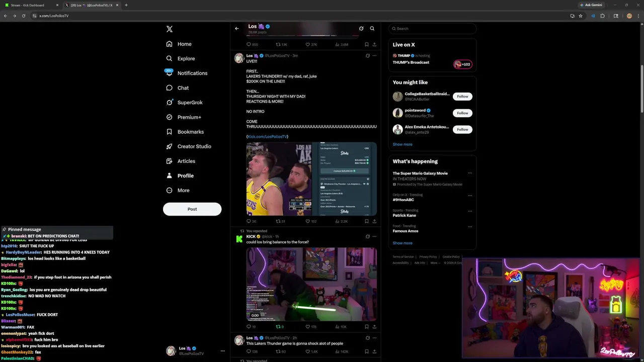644x362 pixels.
Task: Open options for Famous Amos trend
Action: [470, 227]
